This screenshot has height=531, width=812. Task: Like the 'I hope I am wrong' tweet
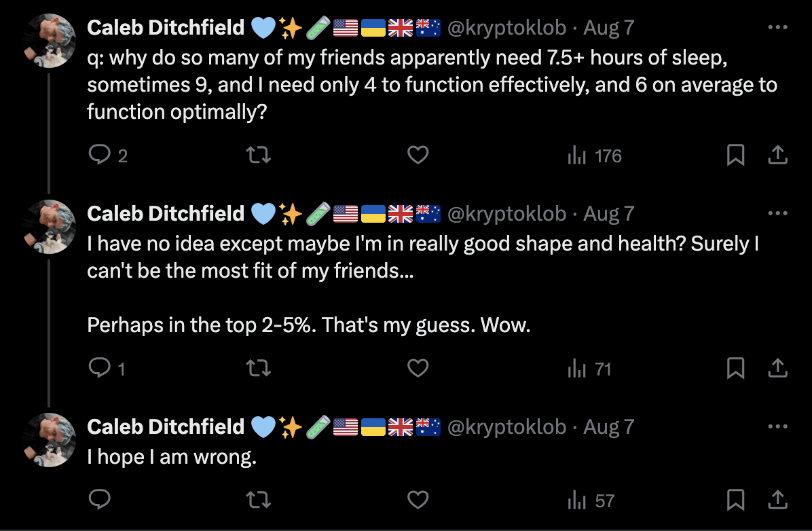click(418, 500)
